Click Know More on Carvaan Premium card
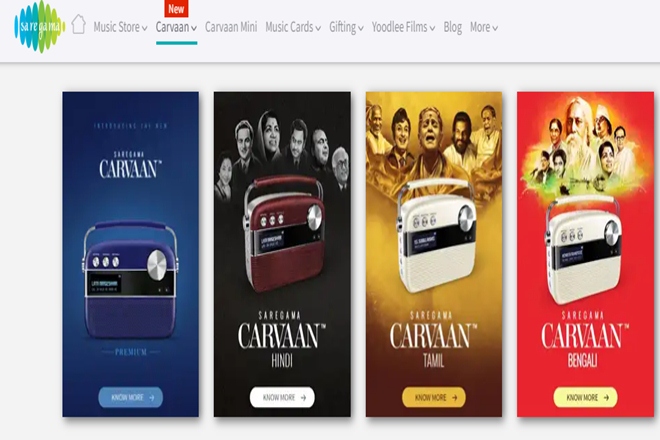The width and height of the screenshot is (660, 440). 130,397
